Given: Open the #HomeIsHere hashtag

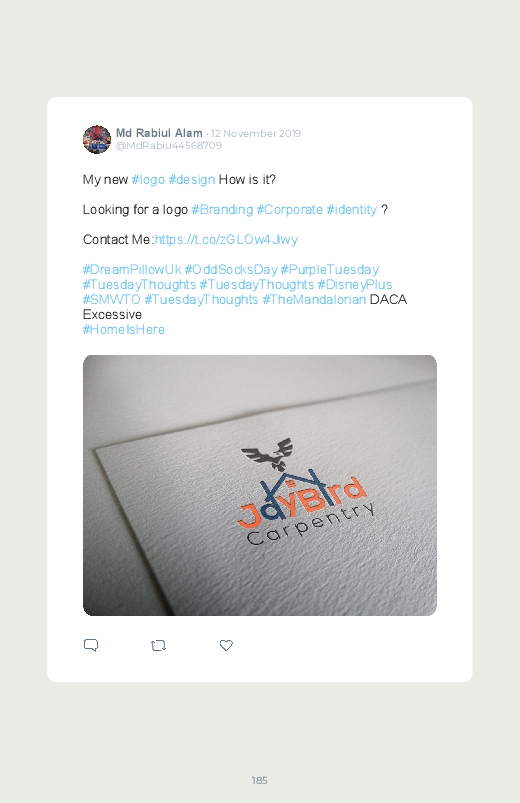Looking at the screenshot, I should pos(124,330).
